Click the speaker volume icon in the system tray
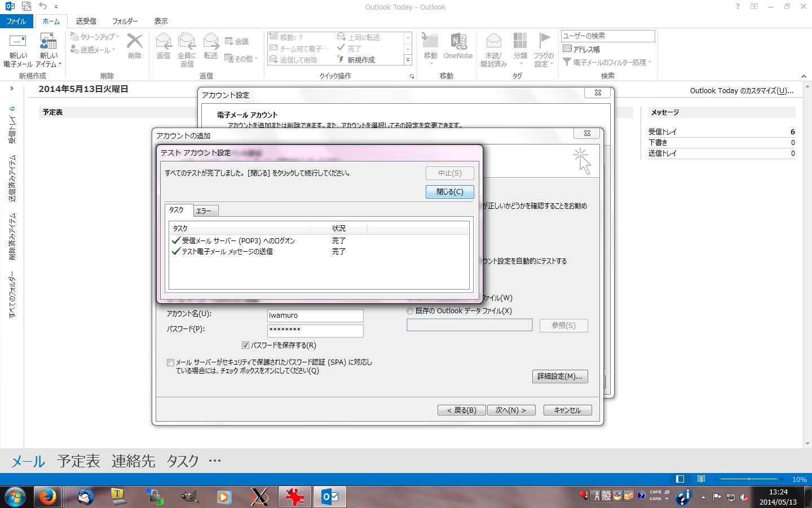Viewport: 812px width, 508px height. (x=745, y=497)
